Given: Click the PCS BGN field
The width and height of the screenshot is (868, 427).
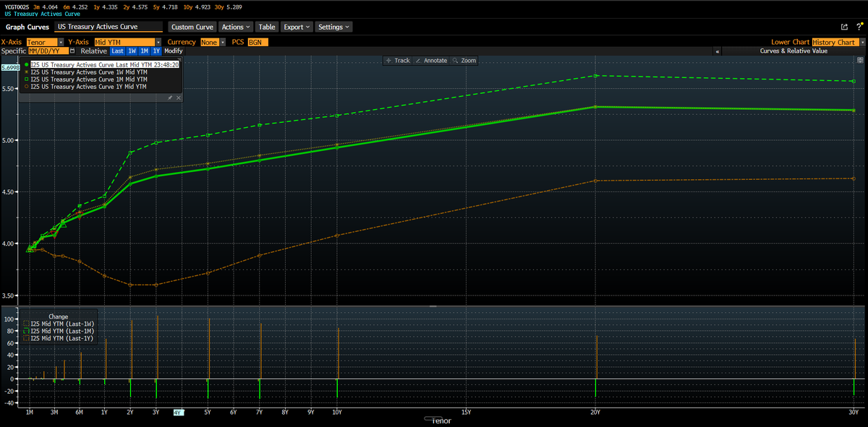Looking at the screenshot, I should (258, 42).
